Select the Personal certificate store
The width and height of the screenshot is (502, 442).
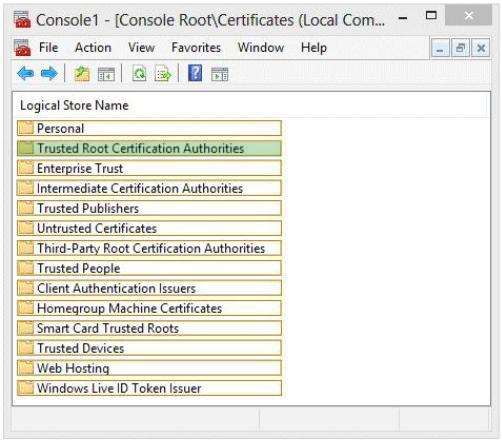click(149, 128)
